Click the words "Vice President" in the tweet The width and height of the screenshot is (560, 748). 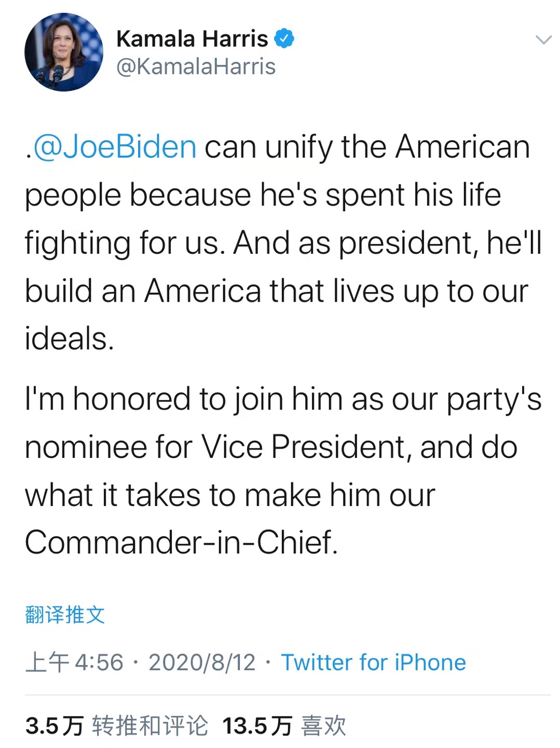click(304, 447)
